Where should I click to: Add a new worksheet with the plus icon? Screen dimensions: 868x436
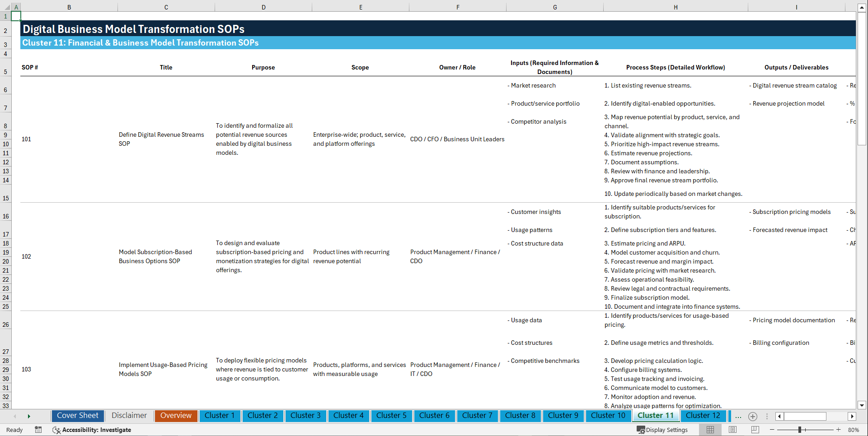(753, 417)
